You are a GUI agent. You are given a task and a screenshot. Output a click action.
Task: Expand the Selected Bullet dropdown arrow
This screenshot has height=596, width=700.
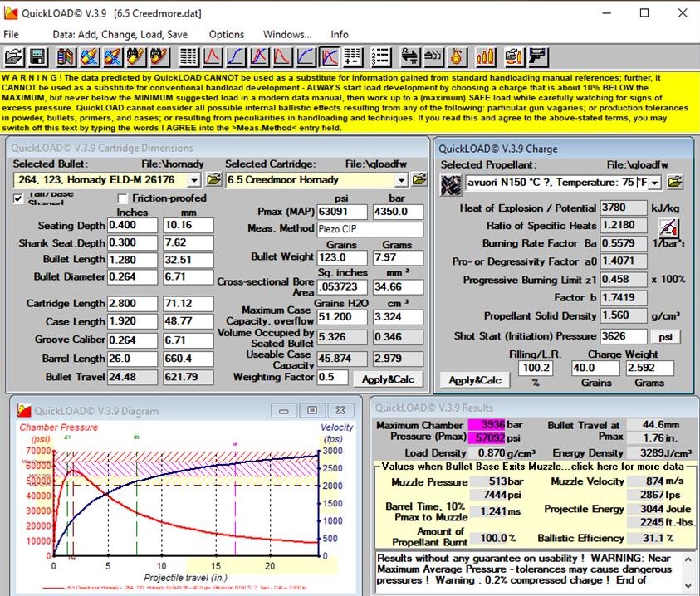193,180
